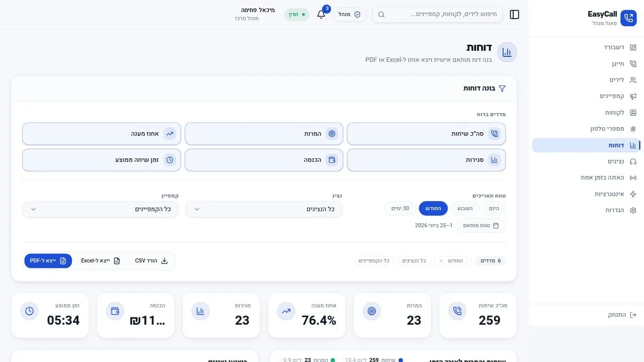Export the report with ייצא ל-PDF
The width and height of the screenshot is (644, 362).
pos(48,261)
